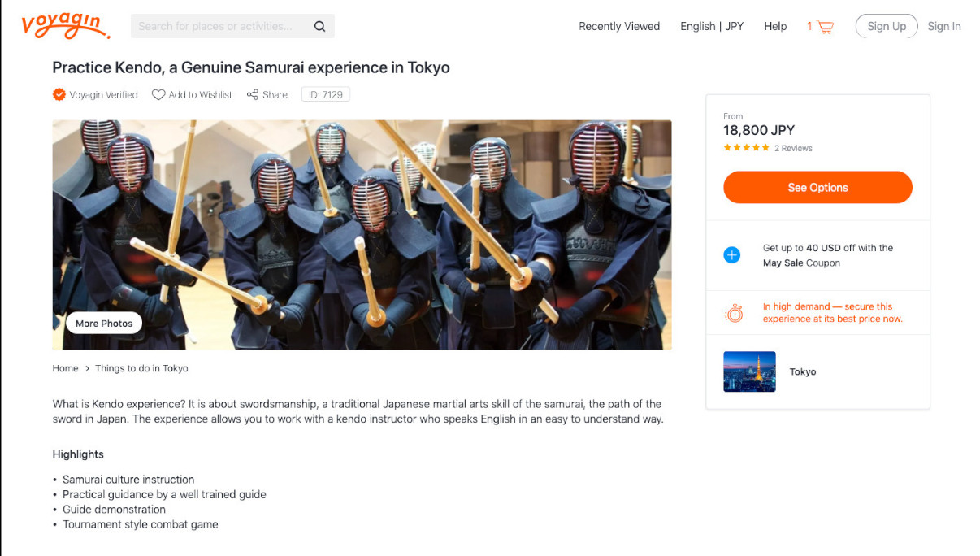Open Things to do in Tokyo breadcrumb
Viewport: 980px width, 556px height.
[141, 368]
